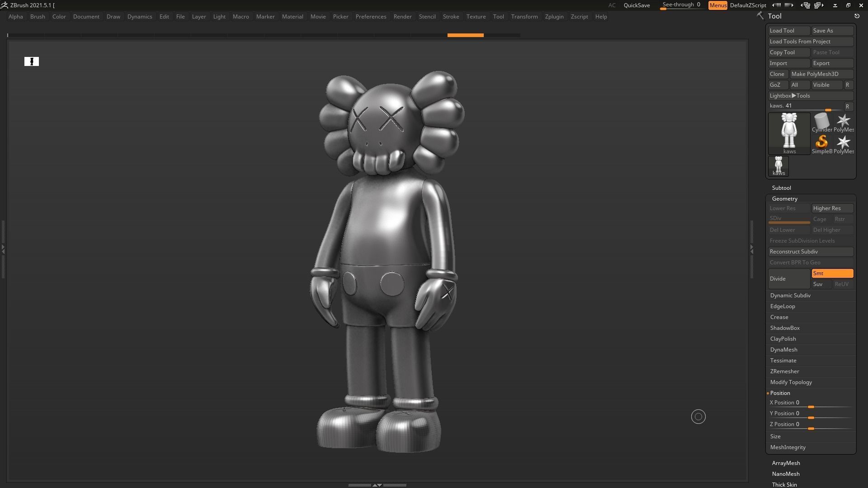Image resolution: width=868 pixels, height=488 pixels.
Task: Toggle the Menus button in title bar
Action: (718, 5)
